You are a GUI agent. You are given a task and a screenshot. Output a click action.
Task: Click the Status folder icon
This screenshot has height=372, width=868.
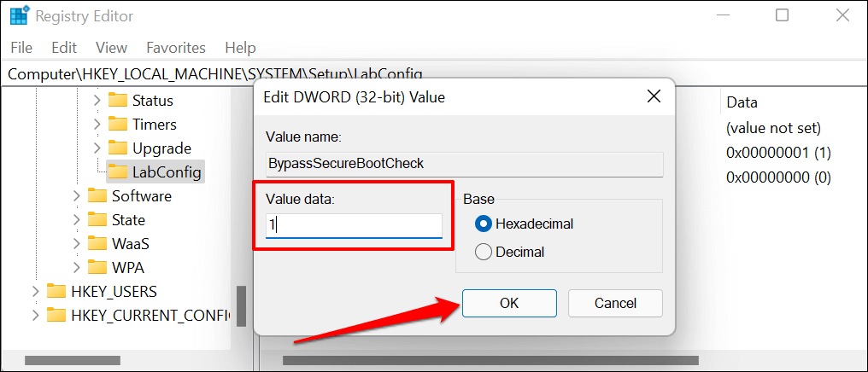point(118,101)
